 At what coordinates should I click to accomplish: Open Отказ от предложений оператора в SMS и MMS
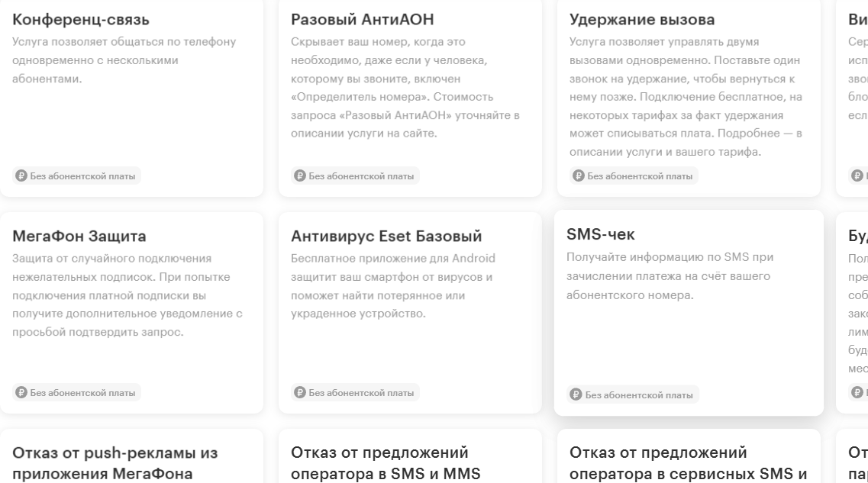pos(386,463)
